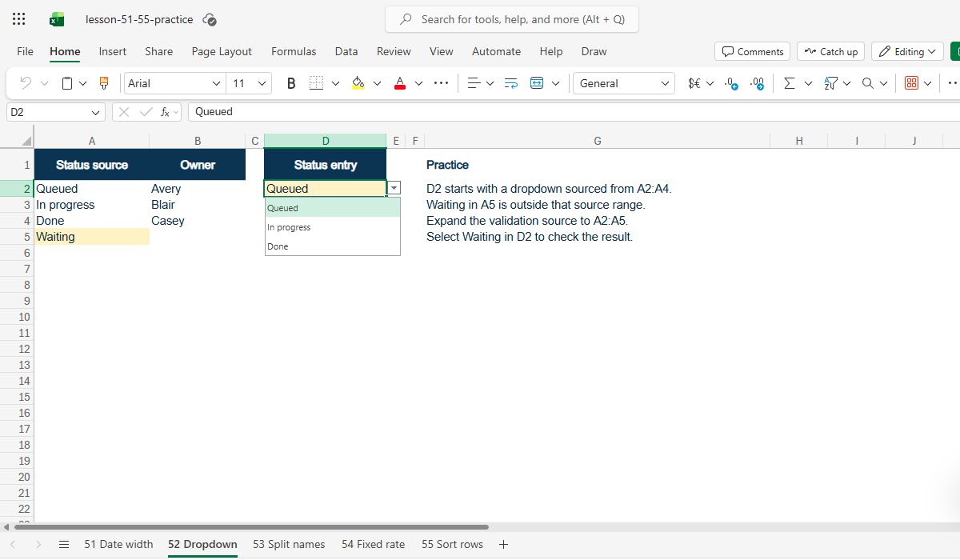
Task: Open the all sheets list icon
Action: click(x=64, y=544)
